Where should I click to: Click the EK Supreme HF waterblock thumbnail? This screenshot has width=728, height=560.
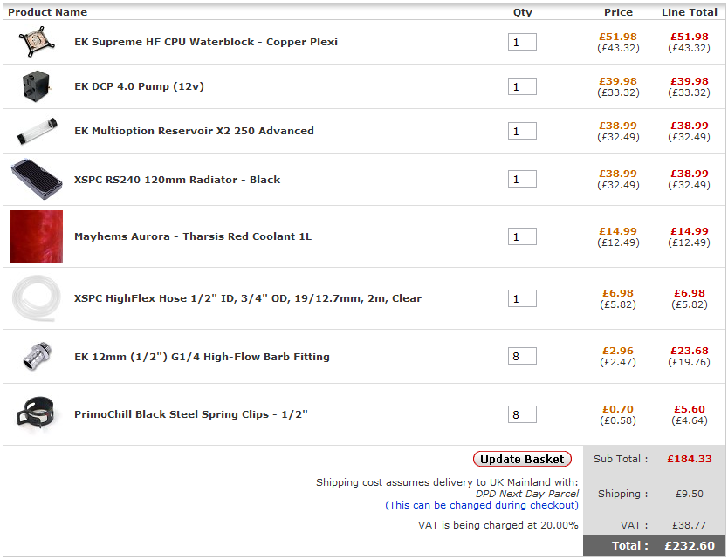(37, 42)
